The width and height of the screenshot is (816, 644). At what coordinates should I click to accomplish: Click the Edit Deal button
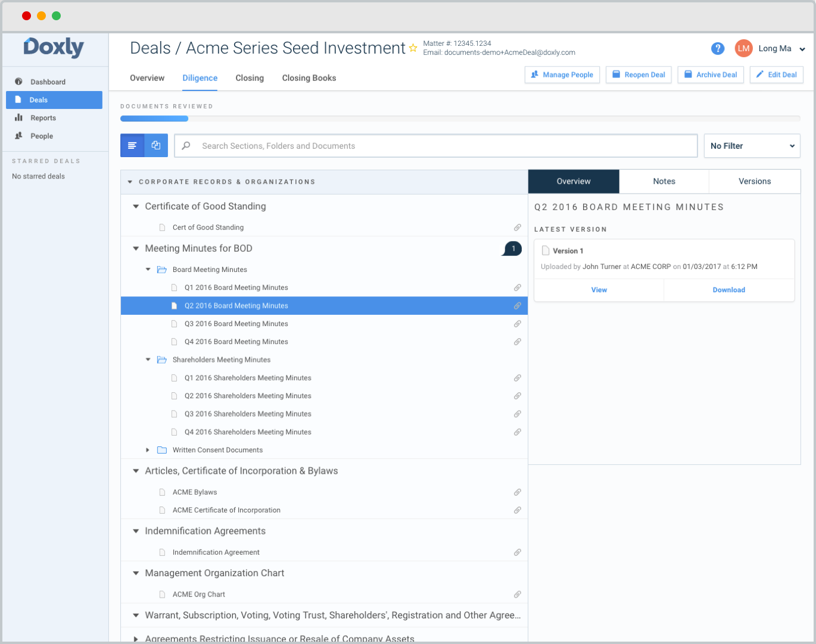pos(777,75)
